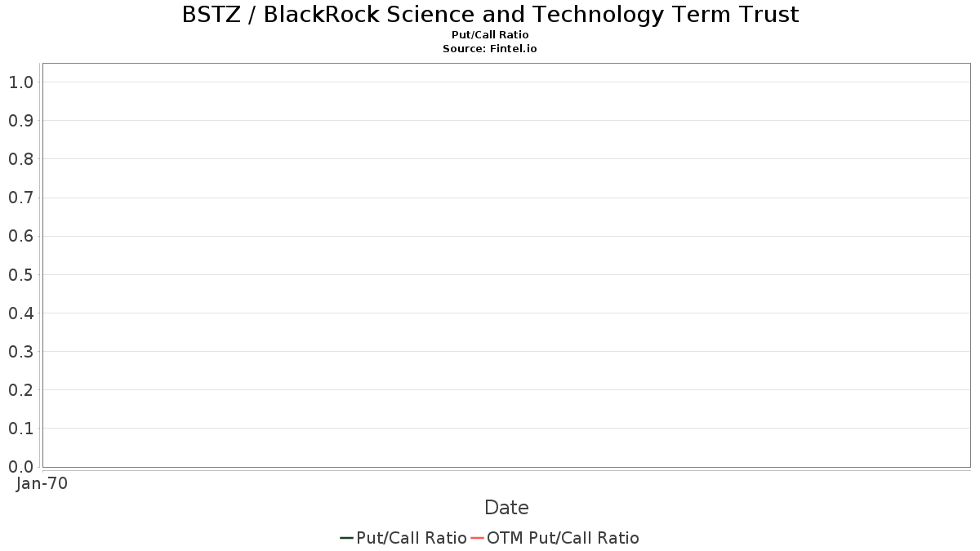Click the 0.6 y-axis label

21,236
